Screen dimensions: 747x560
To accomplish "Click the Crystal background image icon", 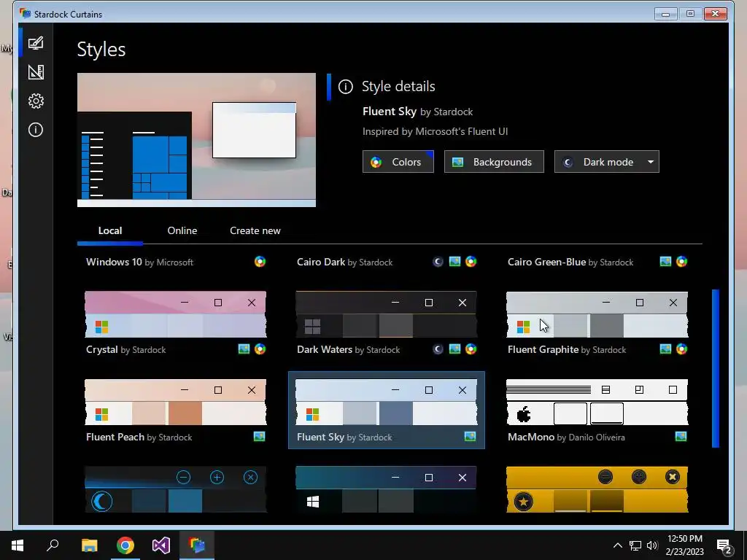I will (244, 349).
